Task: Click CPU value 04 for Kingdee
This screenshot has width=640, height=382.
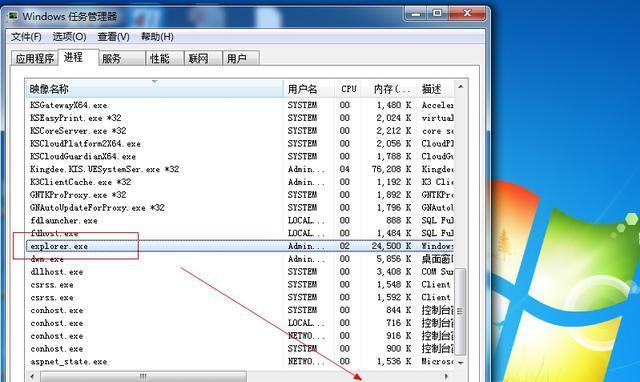Action: point(344,169)
